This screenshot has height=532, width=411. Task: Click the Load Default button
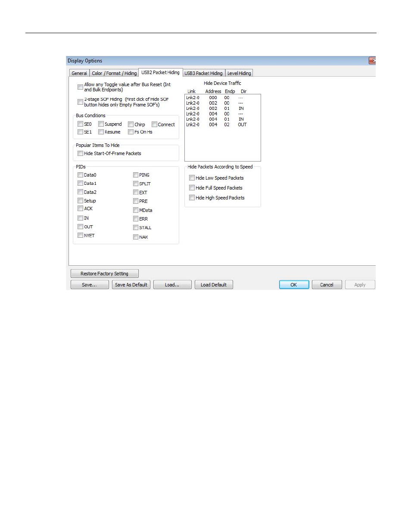coord(214,285)
